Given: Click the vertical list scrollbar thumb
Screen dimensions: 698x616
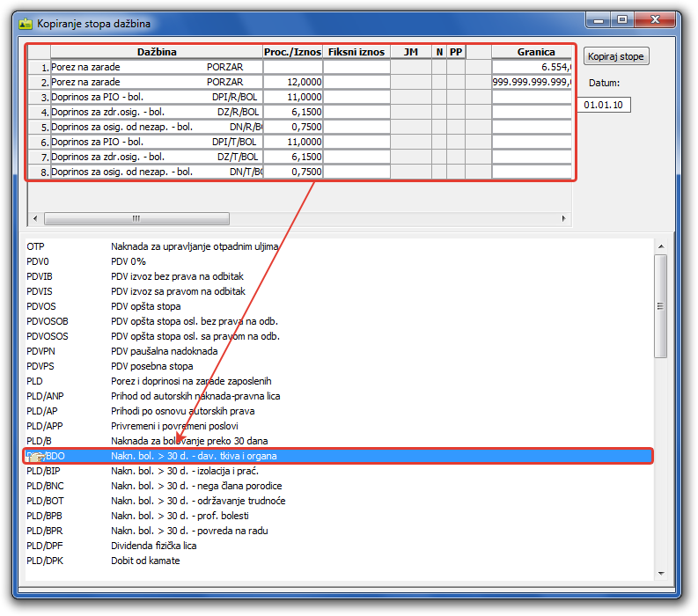Looking at the screenshot, I should (660, 304).
